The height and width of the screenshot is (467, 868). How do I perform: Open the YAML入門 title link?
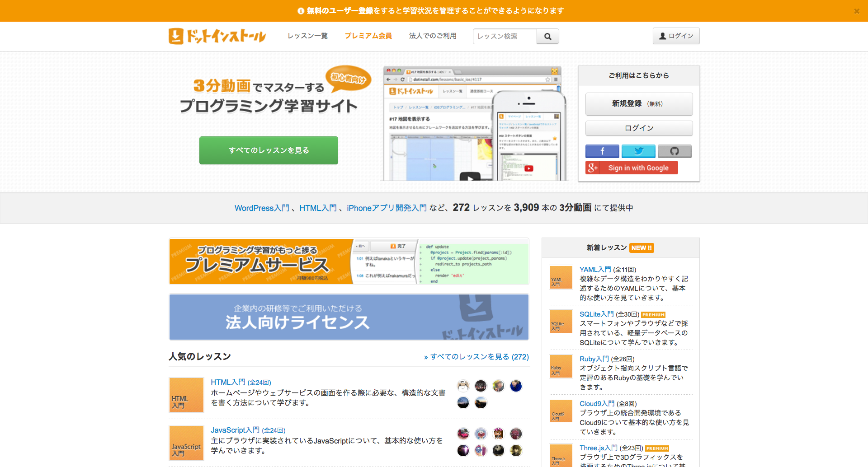(x=595, y=270)
